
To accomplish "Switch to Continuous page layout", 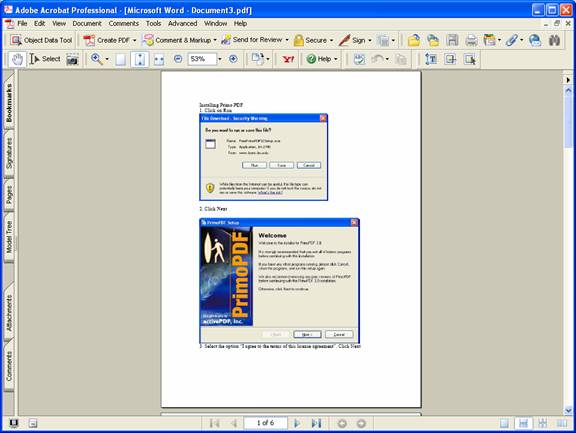I will [523, 423].
